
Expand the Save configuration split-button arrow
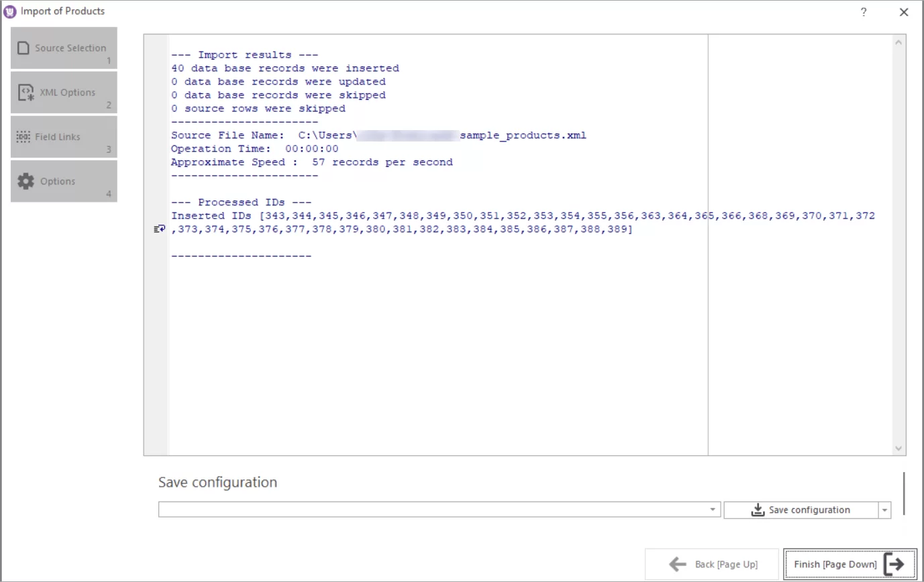click(x=884, y=510)
